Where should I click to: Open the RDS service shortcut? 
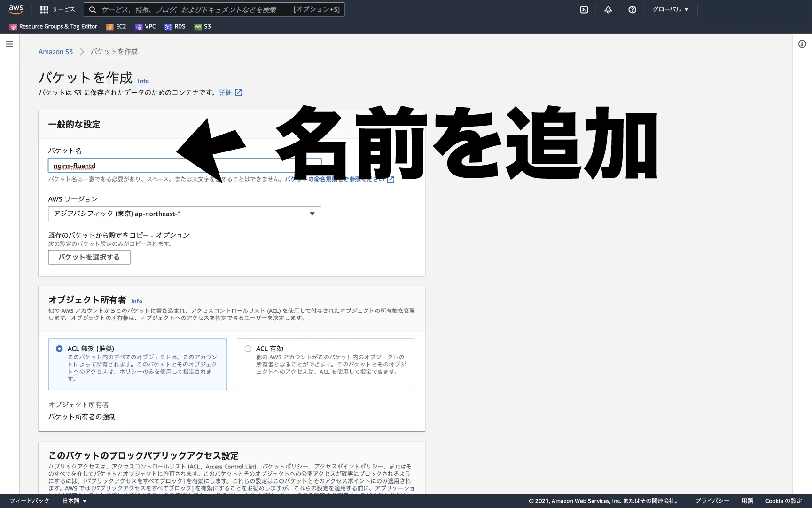(175, 27)
